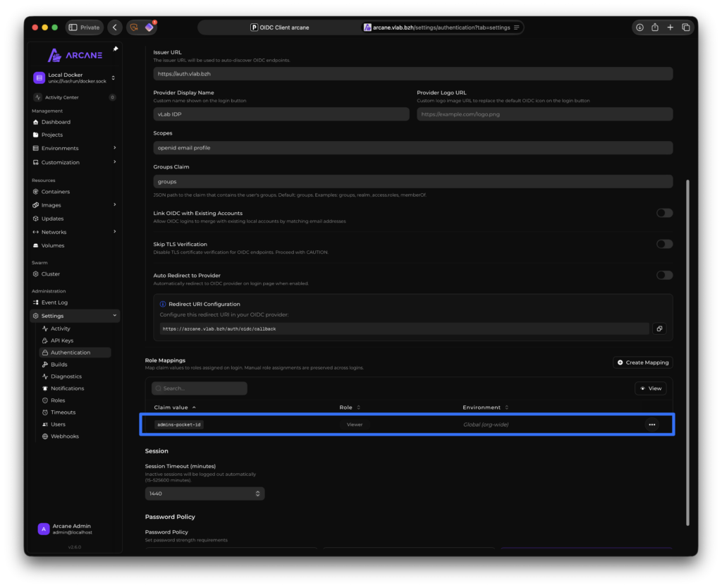Screen dimensions: 722x588
Task: Turn on Auto Redirect to Provider
Action: [664, 276]
